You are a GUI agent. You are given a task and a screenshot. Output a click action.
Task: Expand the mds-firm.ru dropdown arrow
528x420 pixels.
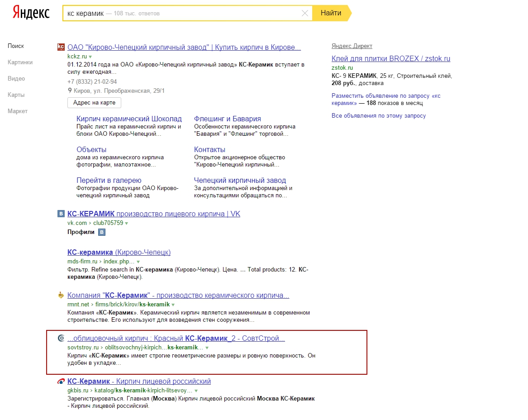tap(138, 262)
